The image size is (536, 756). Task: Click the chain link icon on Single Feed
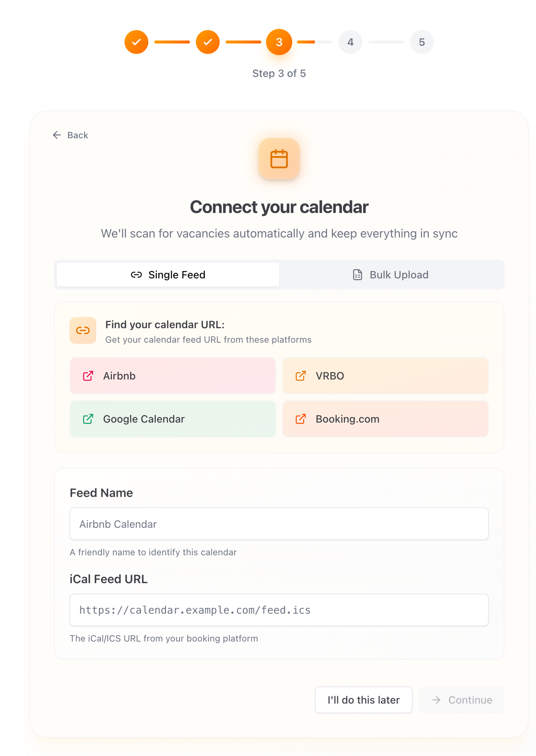pyautogui.click(x=136, y=275)
